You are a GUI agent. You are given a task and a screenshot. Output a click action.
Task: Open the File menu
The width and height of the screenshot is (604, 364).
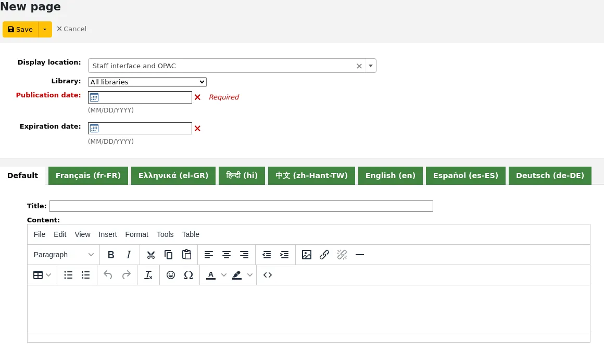pyautogui.click(x=39, y=234)
